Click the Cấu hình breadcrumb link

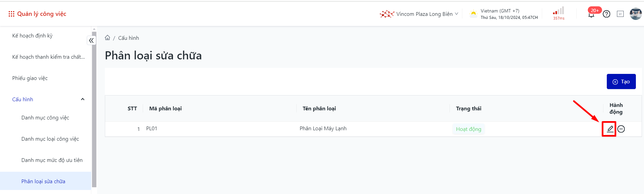pyautogui.click(x=129, y=38)
